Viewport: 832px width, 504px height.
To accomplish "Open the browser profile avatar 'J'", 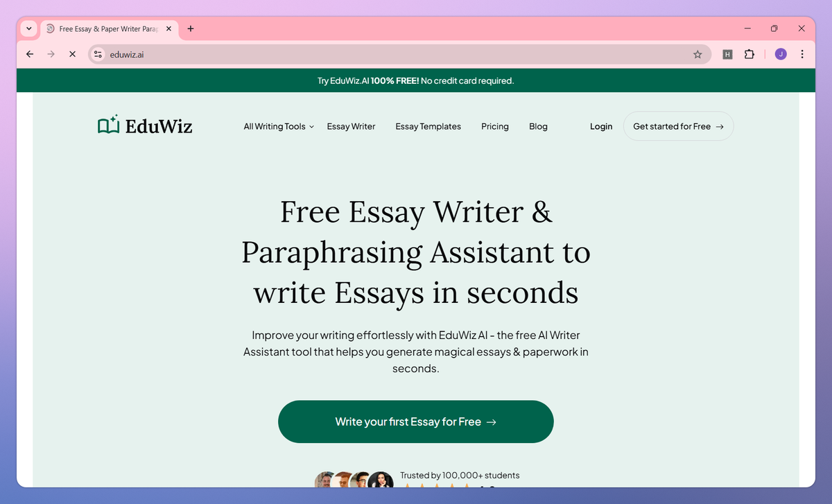I will click(x=781, y=54).
